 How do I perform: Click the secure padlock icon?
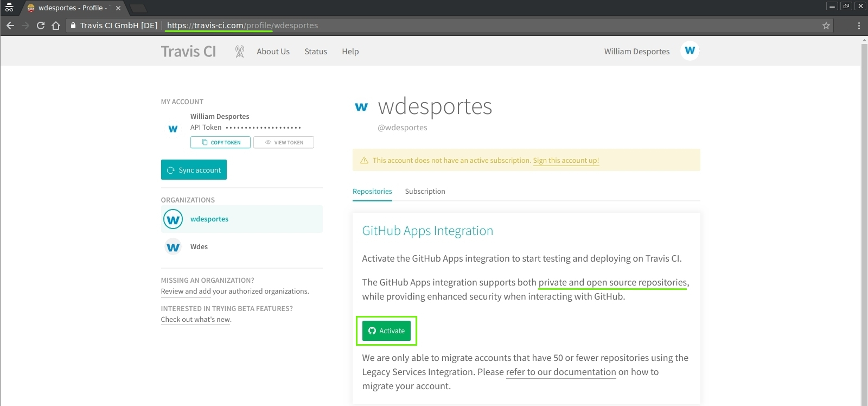coord(73,26)
